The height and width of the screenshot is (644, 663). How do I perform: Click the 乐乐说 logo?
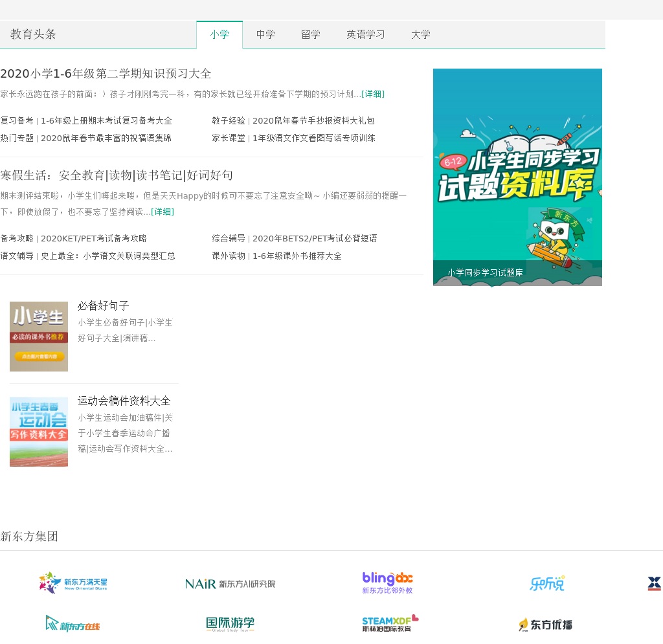tap(546, 584)
